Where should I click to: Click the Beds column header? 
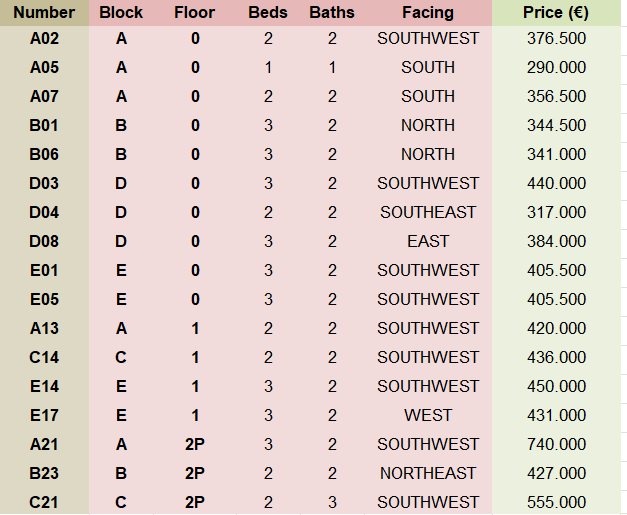coord(268,13)
